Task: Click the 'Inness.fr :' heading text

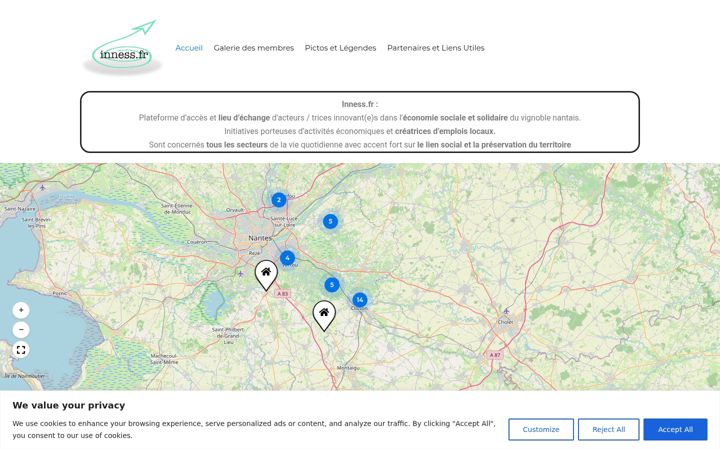Action: [x=360, y=104]
